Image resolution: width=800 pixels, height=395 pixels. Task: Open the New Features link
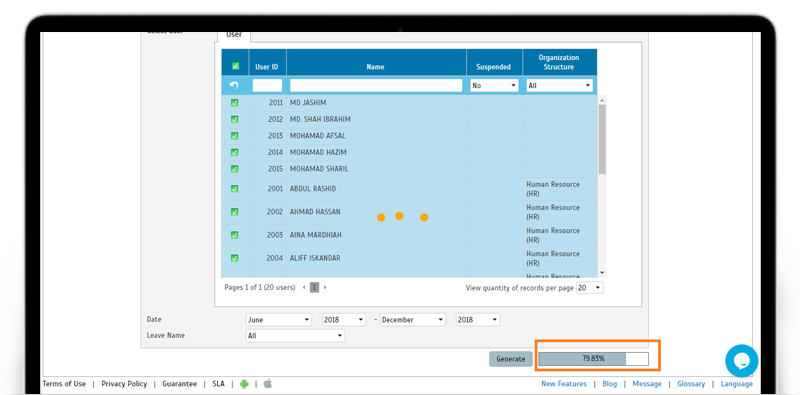coord(564,384)
